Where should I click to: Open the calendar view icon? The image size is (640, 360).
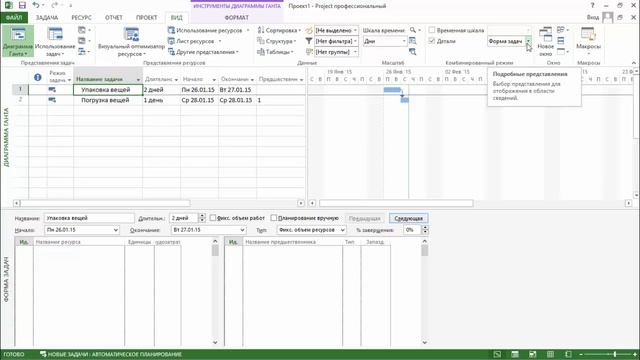(82, 41)
